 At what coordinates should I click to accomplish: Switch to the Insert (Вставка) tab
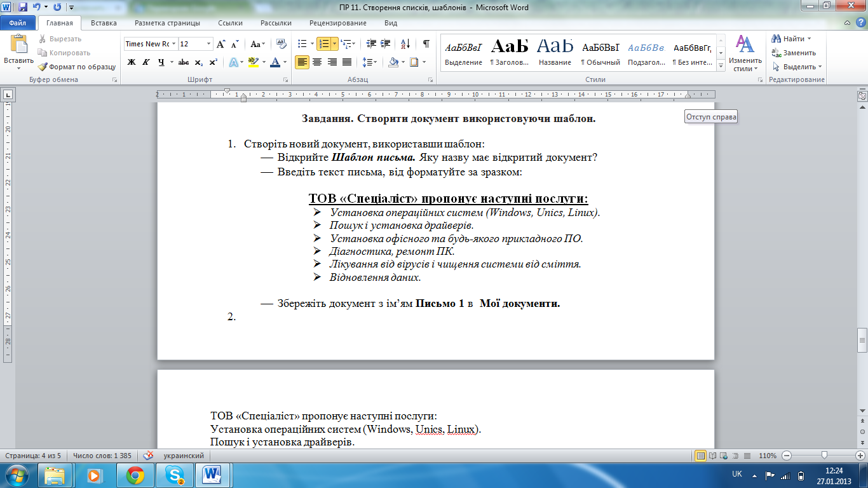click(104, 23)
